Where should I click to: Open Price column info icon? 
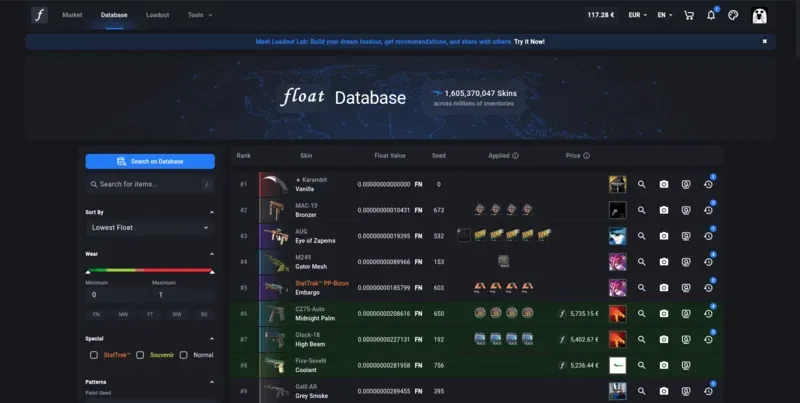586,156
